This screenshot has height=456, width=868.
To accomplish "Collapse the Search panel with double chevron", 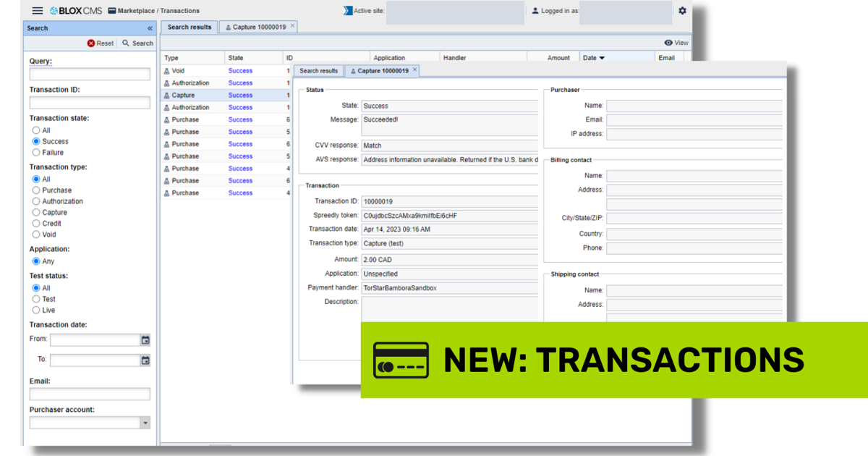I will coord(150,28).
